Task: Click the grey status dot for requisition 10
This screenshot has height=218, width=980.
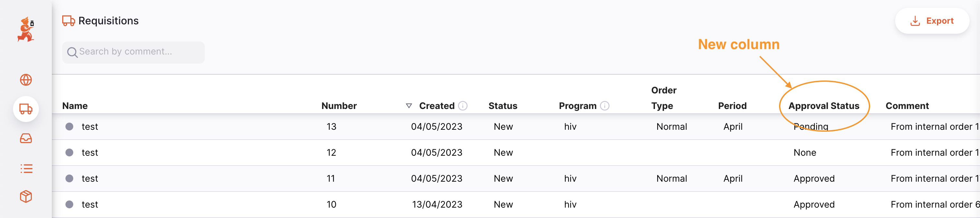Action: coord(69,204)
